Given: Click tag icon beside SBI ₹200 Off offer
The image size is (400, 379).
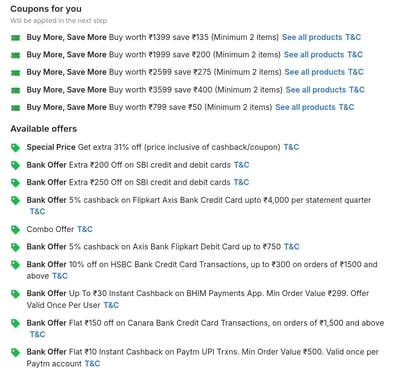Looking at the screenshot, I should pos(15,165).
